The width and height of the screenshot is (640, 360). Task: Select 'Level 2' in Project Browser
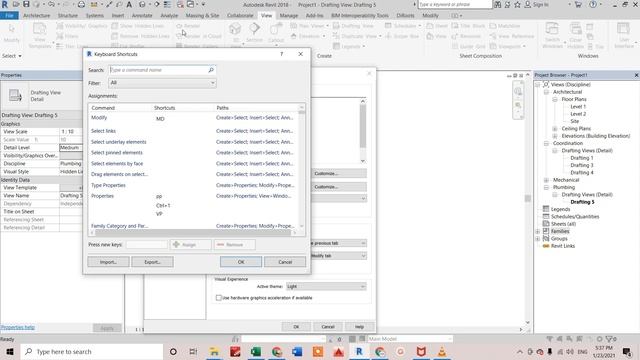(578, 114)
